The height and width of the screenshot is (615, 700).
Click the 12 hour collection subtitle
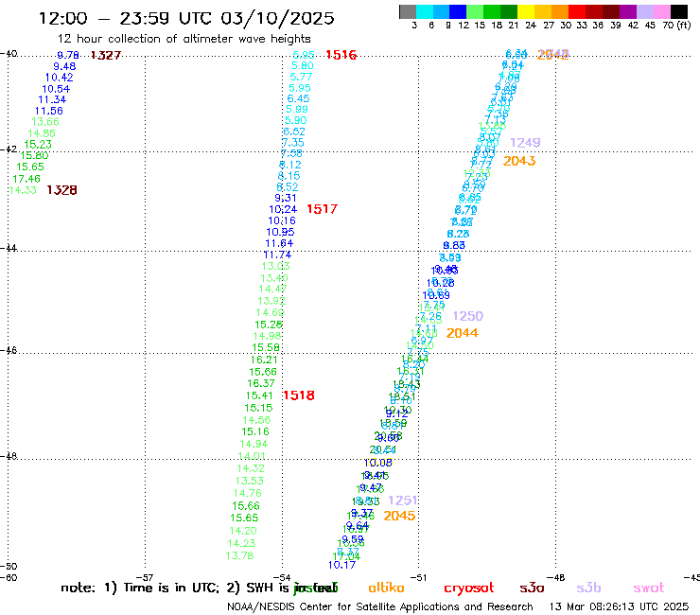[184, 39]
